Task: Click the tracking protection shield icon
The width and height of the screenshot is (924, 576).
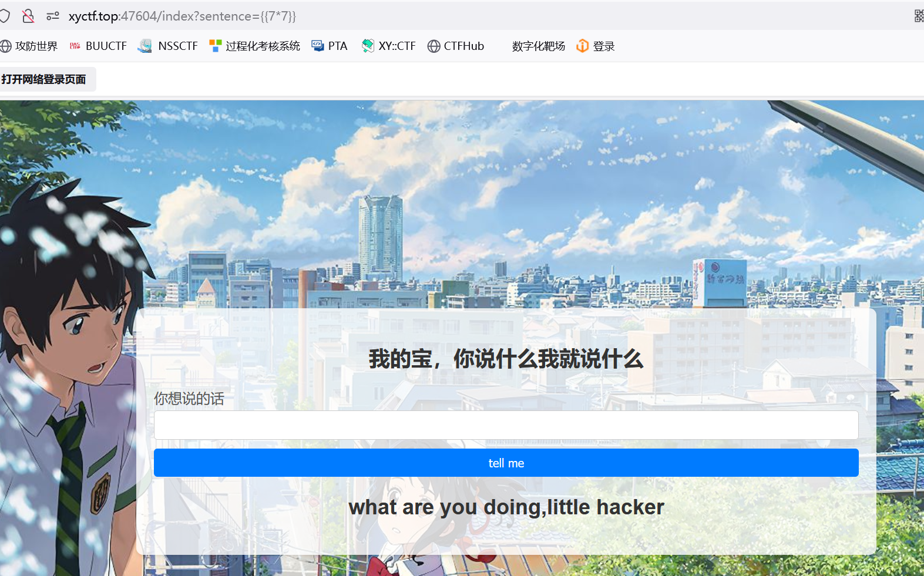Action: pos(5,16)
